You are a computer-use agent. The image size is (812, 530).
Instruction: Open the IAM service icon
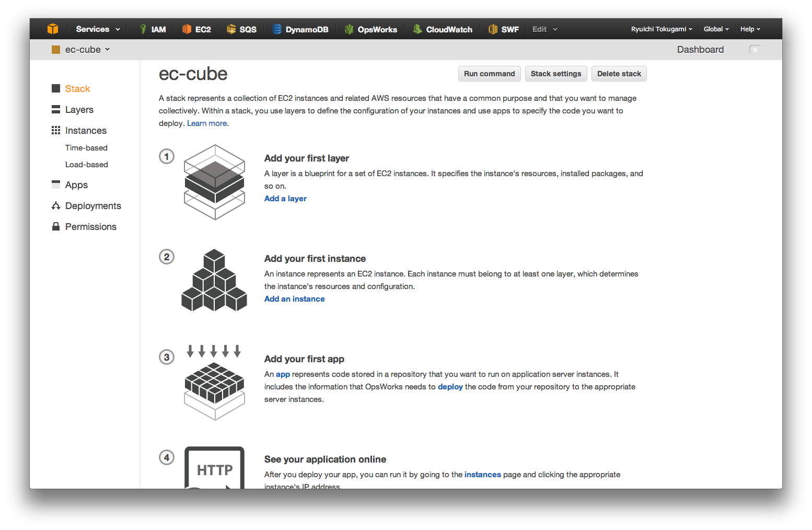point(152,29)
